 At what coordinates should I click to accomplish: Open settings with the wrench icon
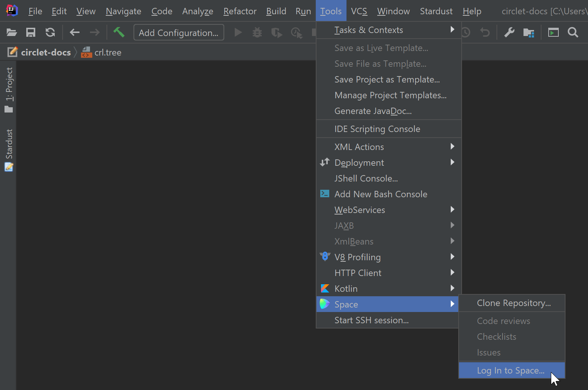509,33
